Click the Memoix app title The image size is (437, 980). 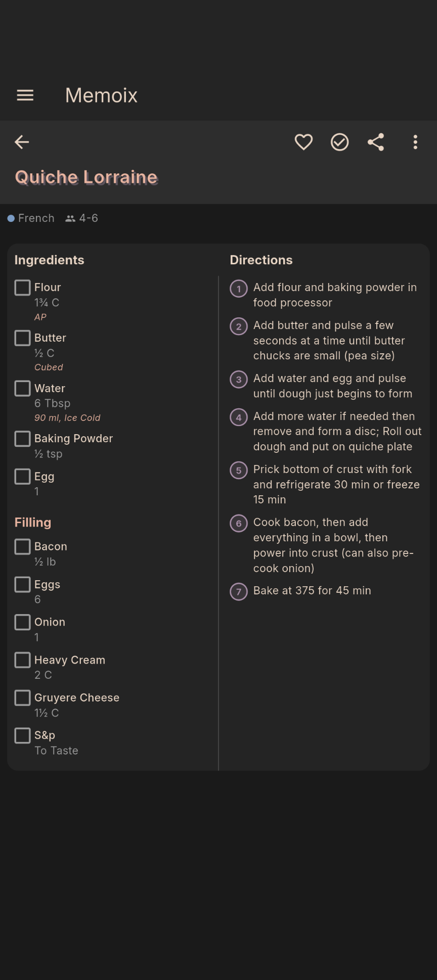tap(101, 95)
